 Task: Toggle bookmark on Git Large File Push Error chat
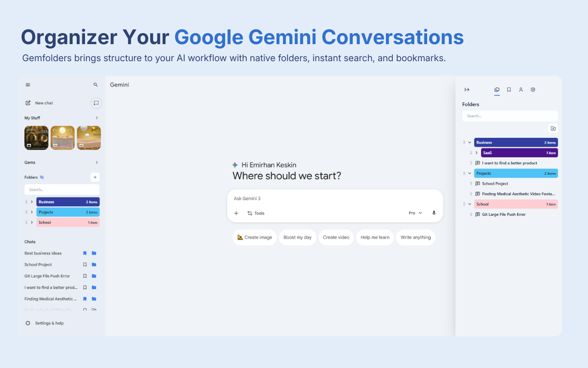click(85, 276)
